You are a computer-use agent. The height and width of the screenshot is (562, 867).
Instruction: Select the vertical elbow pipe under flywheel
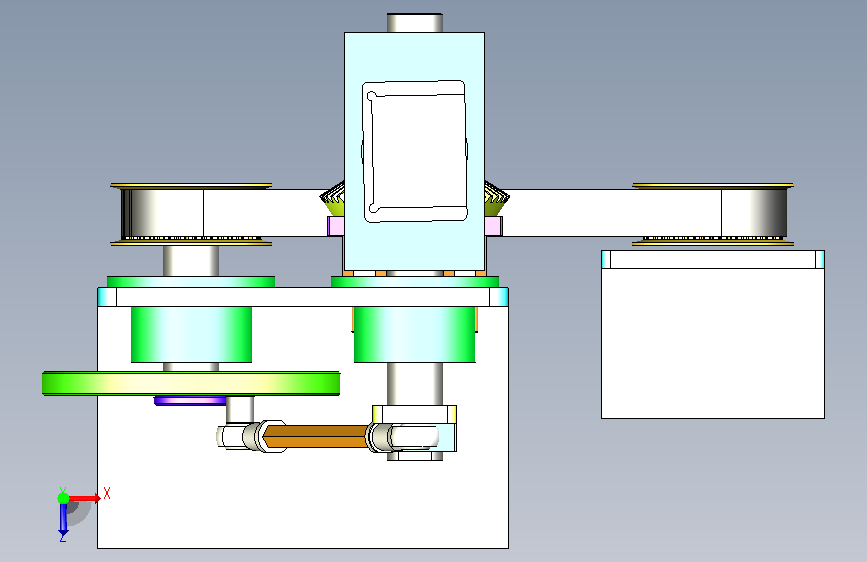[x=240, y=409]
